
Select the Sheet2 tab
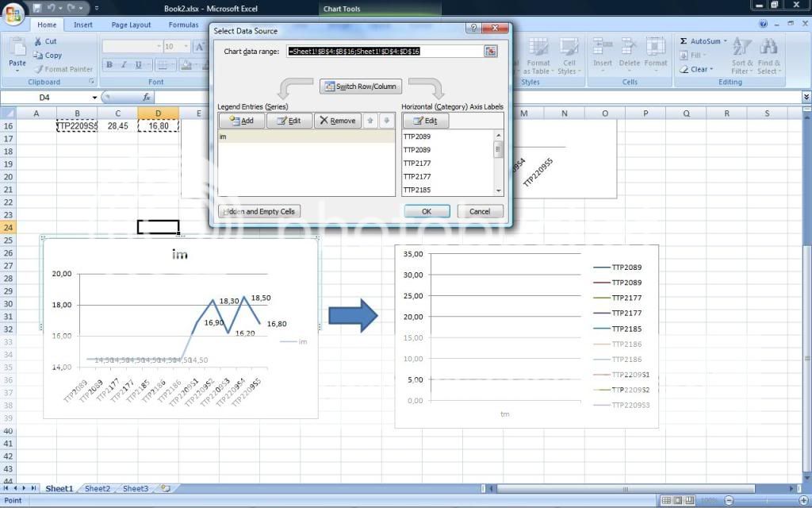click(x=96, y=489)
